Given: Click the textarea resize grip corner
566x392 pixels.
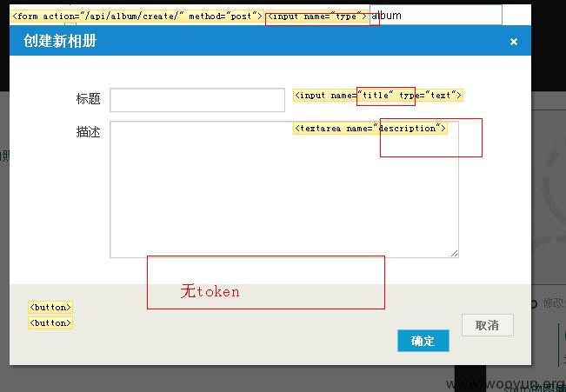Looking at the screenshot, I should [455, 254].
